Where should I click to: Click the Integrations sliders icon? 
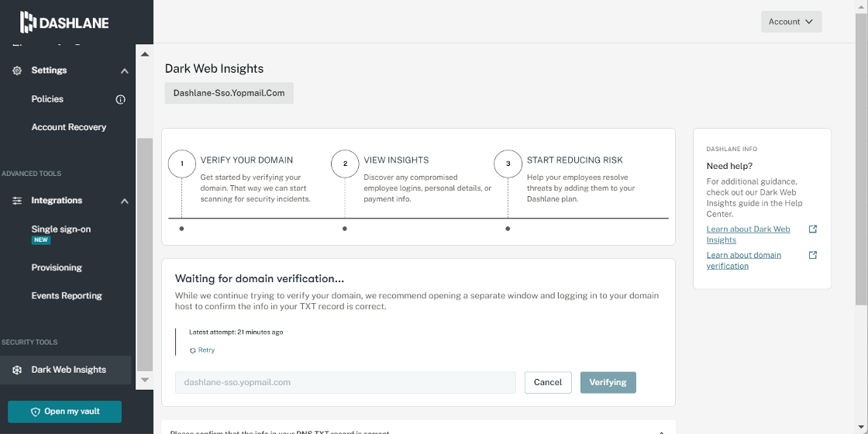pos(17,201)
